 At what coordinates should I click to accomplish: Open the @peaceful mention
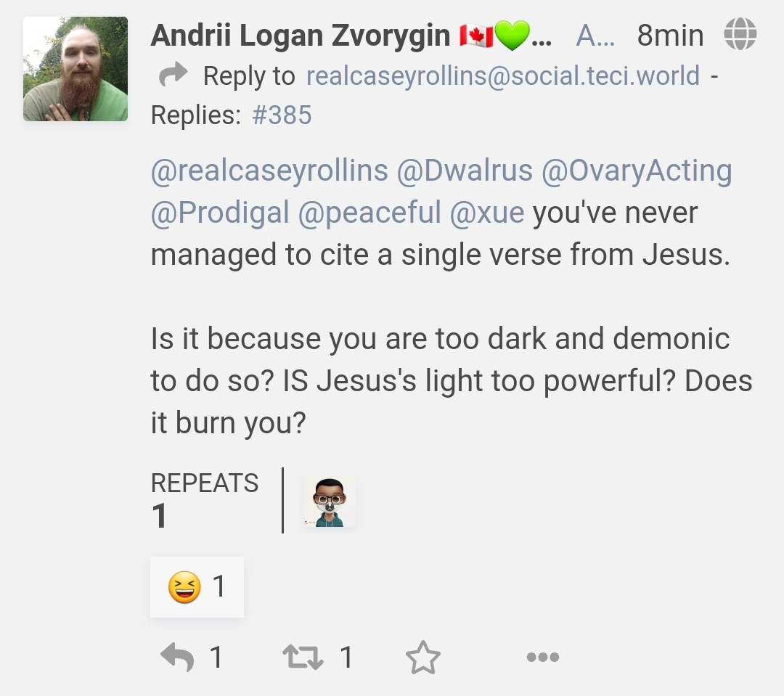[369, 213]
